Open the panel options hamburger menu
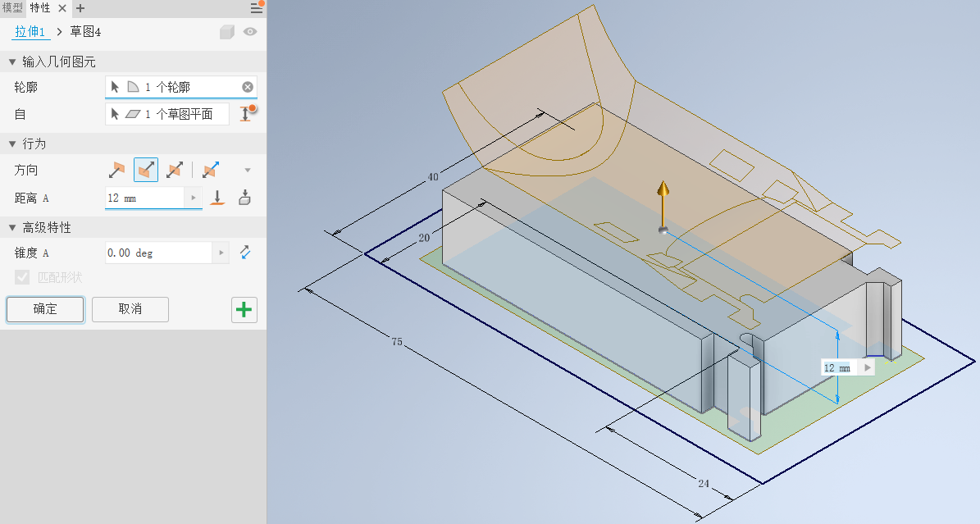This screenshot has height=524, width=980. (256, 8)
